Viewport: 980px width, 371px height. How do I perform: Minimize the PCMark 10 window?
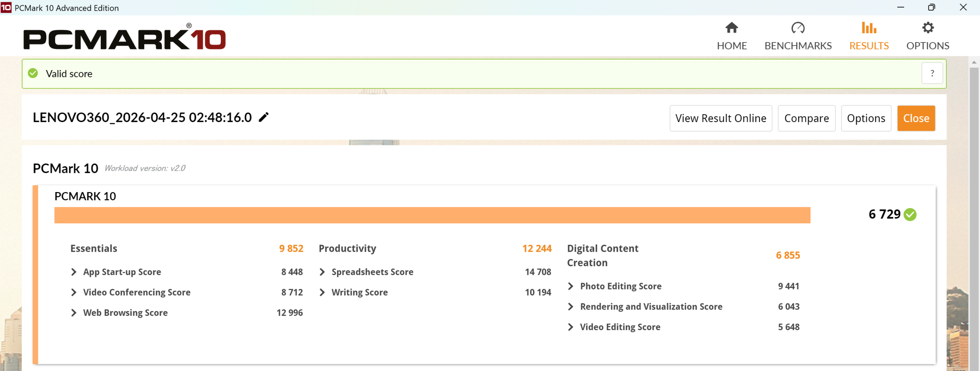coord(900,7)
